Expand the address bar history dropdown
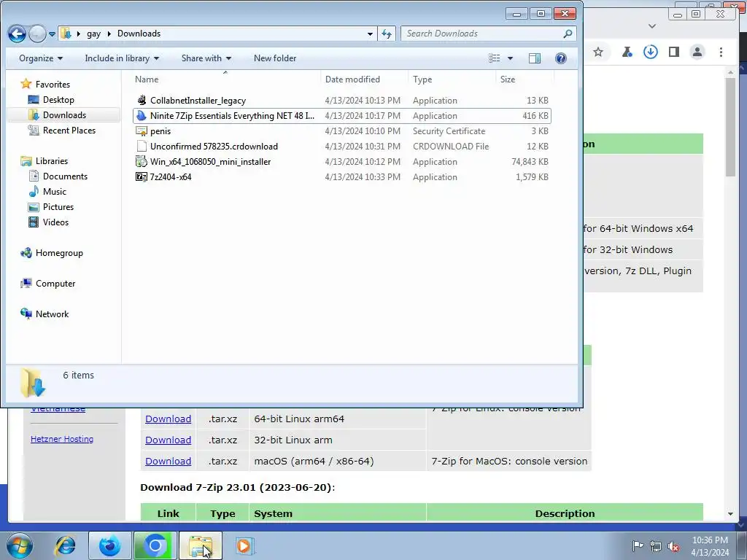This screenshot has width=747, height=560. [370, 34]
